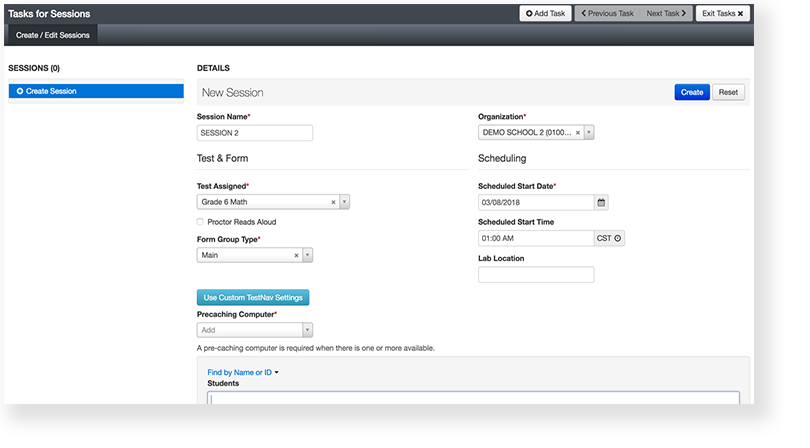Remove the DEMO SCHOOL 2 organization selection
Viewport: 810px width, 448px height.
(x=578, y=132)
